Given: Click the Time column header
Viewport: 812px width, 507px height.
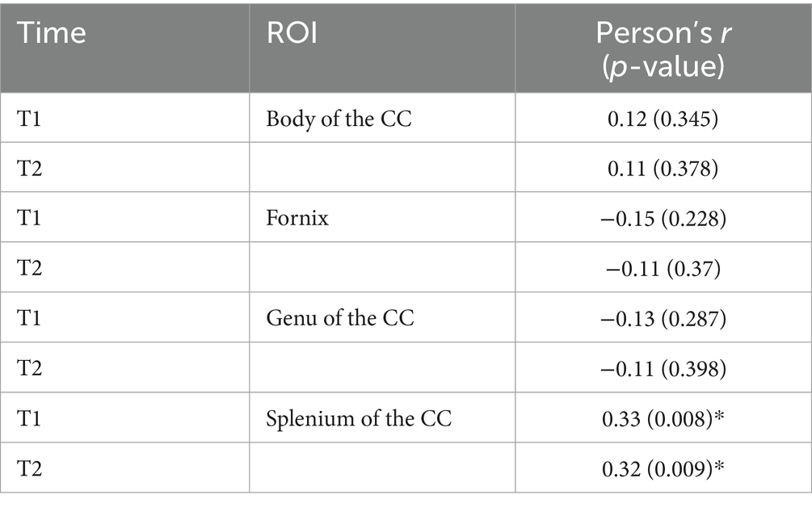Looking at the screenshot, I should pyautogui.click(x=52, y=35).
